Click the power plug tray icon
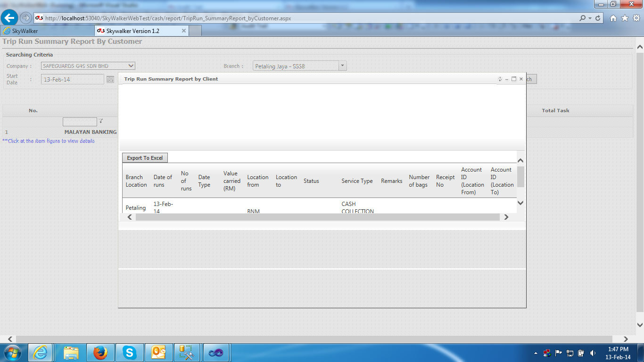The height and width of the screenshot is (362, 644). click(581, 353)
